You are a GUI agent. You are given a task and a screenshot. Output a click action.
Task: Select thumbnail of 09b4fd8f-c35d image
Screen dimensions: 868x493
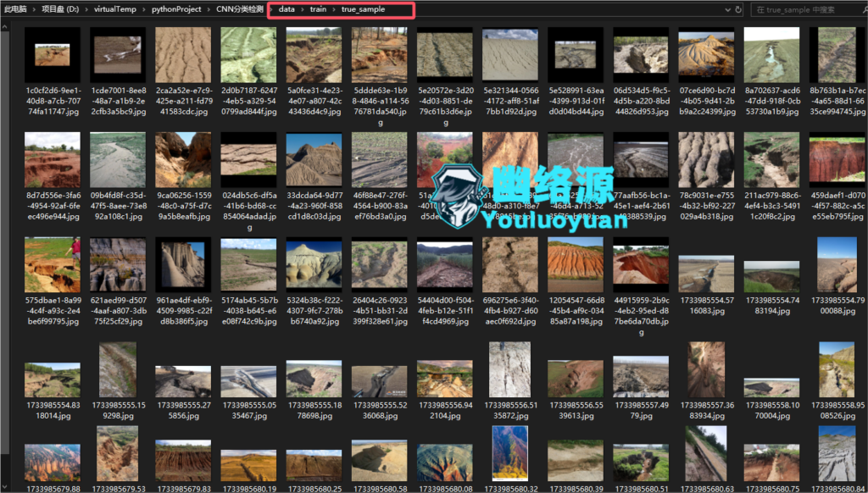(118, 160)
